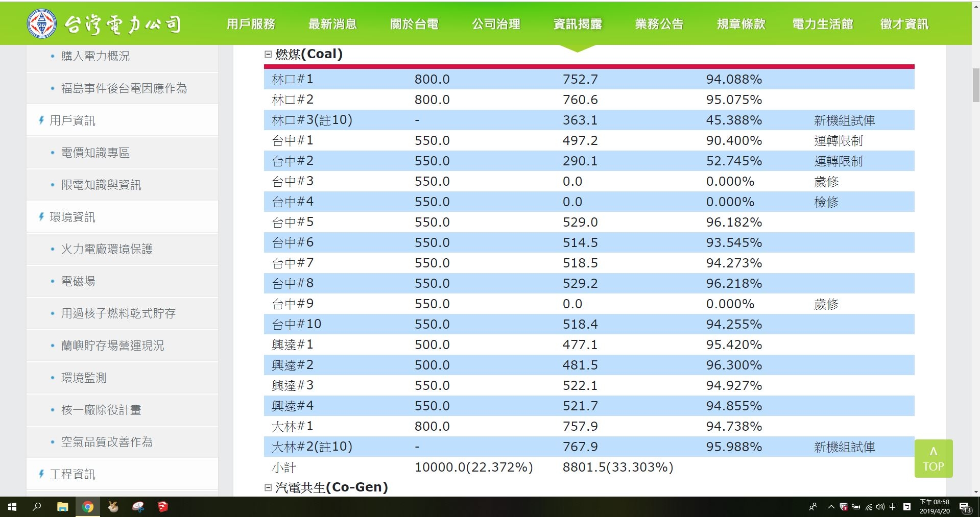Open 火力電廠環境保護 sidebar link

(107, 249)
